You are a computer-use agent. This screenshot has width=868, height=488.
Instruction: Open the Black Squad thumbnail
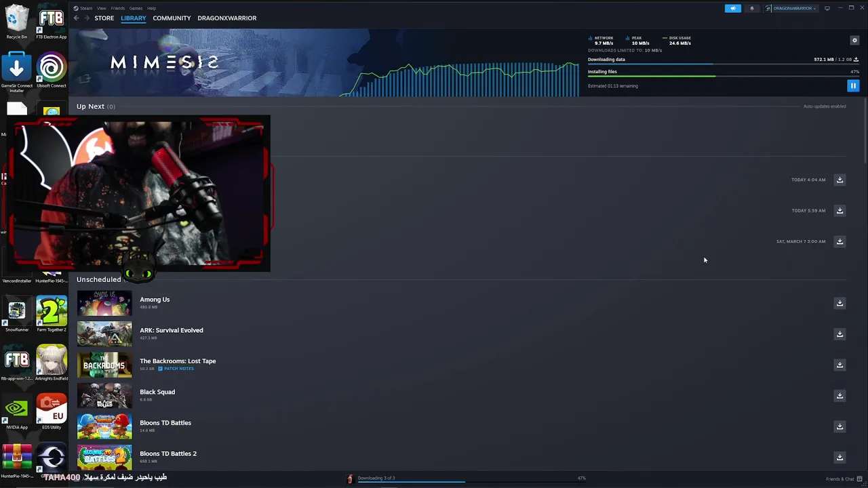coord(104,396)
